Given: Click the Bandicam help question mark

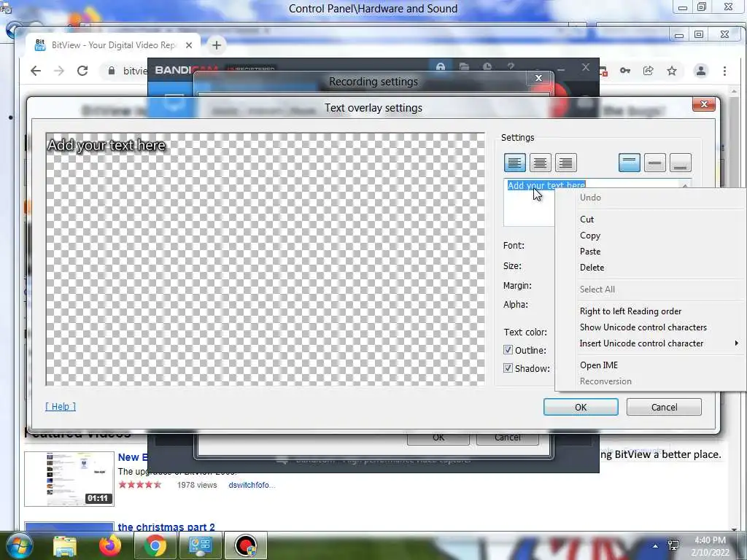Looking at the screenshot, I should [x=511, y=66].
